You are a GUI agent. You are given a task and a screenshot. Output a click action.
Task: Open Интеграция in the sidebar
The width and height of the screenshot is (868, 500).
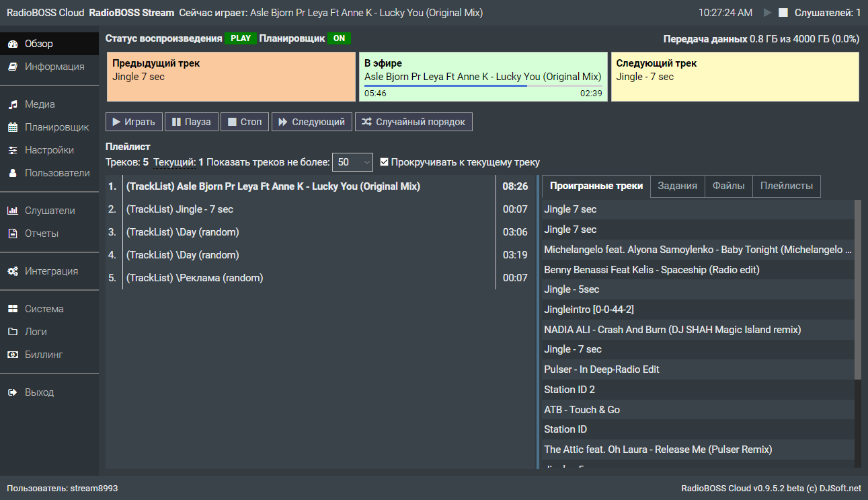point(51,271)
